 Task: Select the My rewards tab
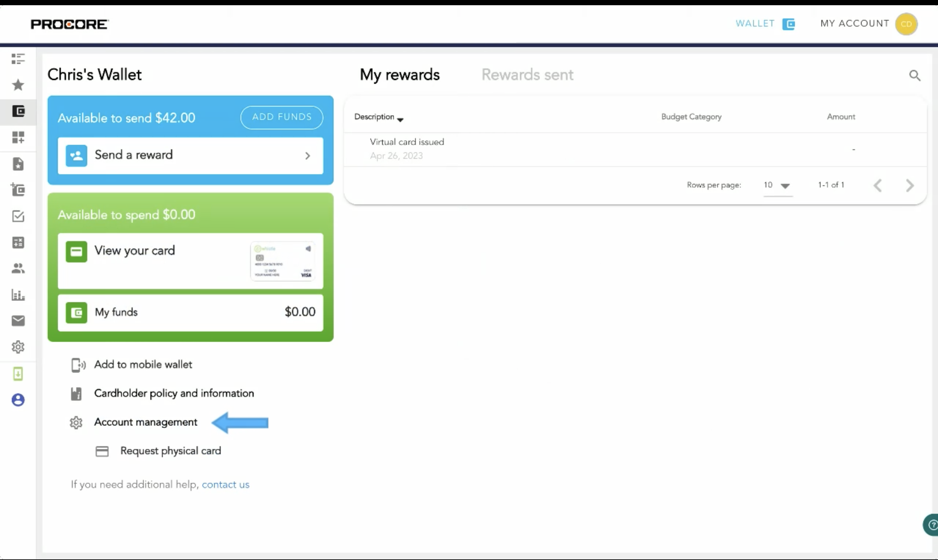(399, 75)
